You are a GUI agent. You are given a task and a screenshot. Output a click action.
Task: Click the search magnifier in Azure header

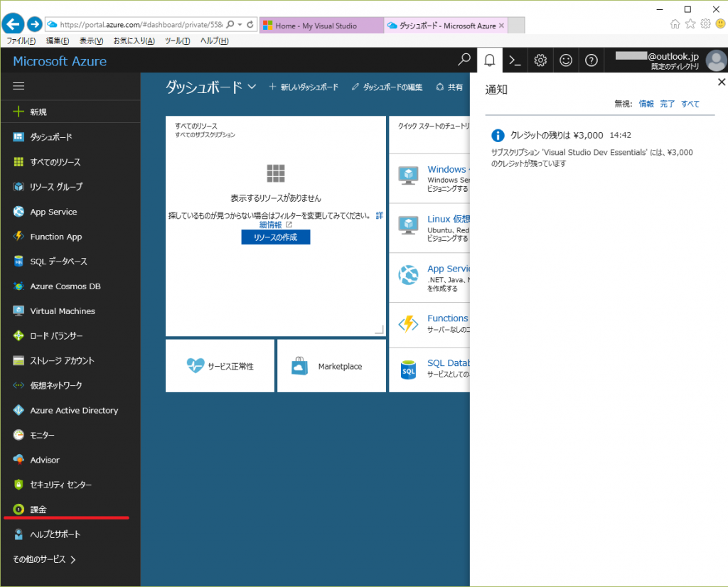pyautogui.click(x=464, y=60)
